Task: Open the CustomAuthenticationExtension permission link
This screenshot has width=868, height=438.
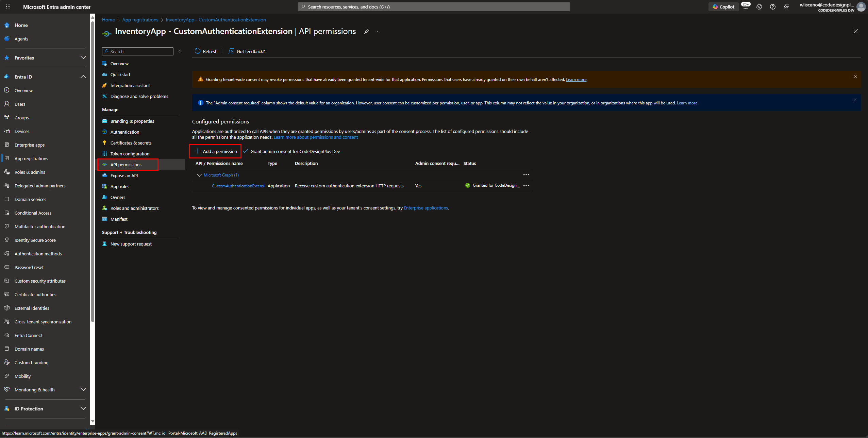Action: (238, 186)
